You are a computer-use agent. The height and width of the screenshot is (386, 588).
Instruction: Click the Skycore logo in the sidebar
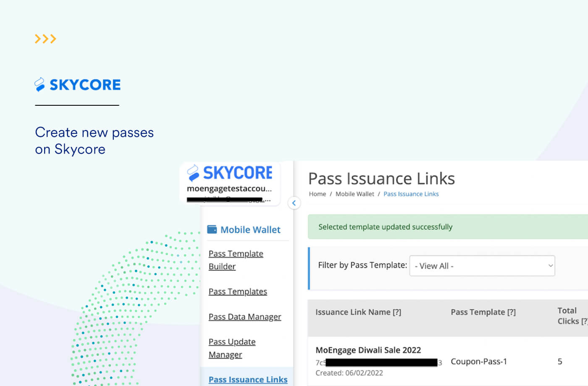pos(230,172)
